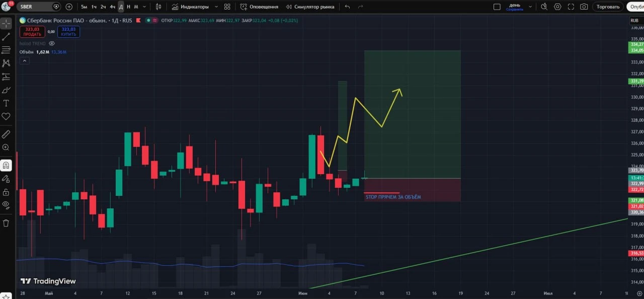This screenshot has height=299, width=644.
Task: Click the add symbol compare plus icon
Action: click(x=69, y=7)
